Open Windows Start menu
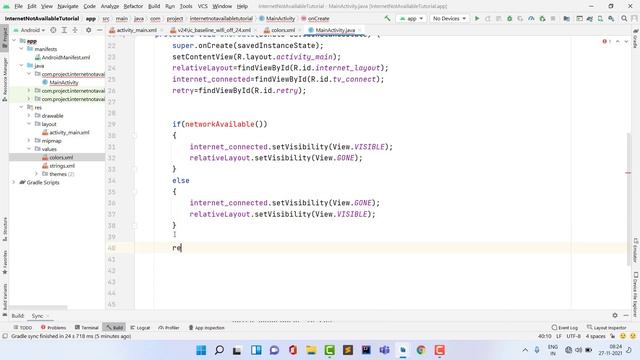Viewport: 640px width, 360px height. point(201,350)
